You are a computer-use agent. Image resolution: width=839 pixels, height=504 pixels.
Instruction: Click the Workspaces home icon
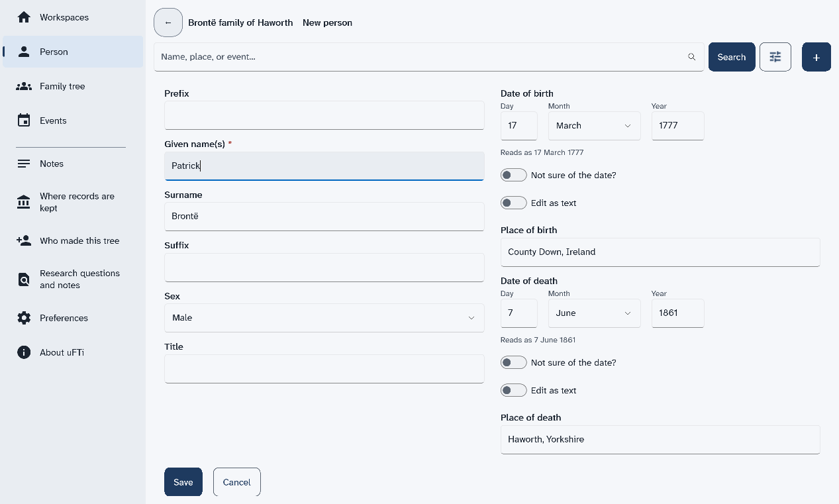tap(24, 17)
